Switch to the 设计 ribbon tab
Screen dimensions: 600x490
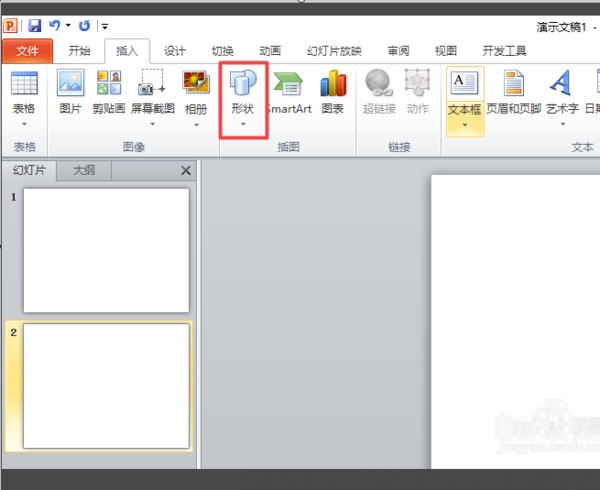(175, 51)
